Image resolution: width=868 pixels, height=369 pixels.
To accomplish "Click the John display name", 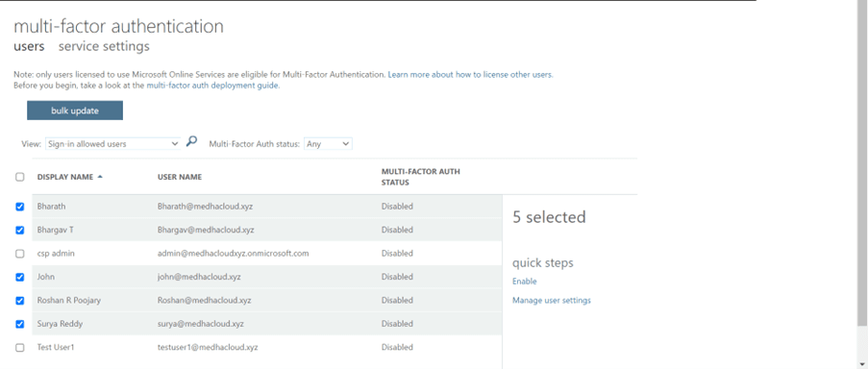I will click(x=46, y=277).
